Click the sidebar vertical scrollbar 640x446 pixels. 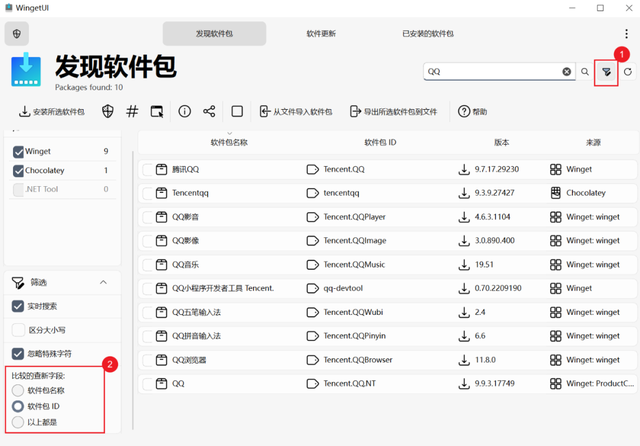pos(133,291)
